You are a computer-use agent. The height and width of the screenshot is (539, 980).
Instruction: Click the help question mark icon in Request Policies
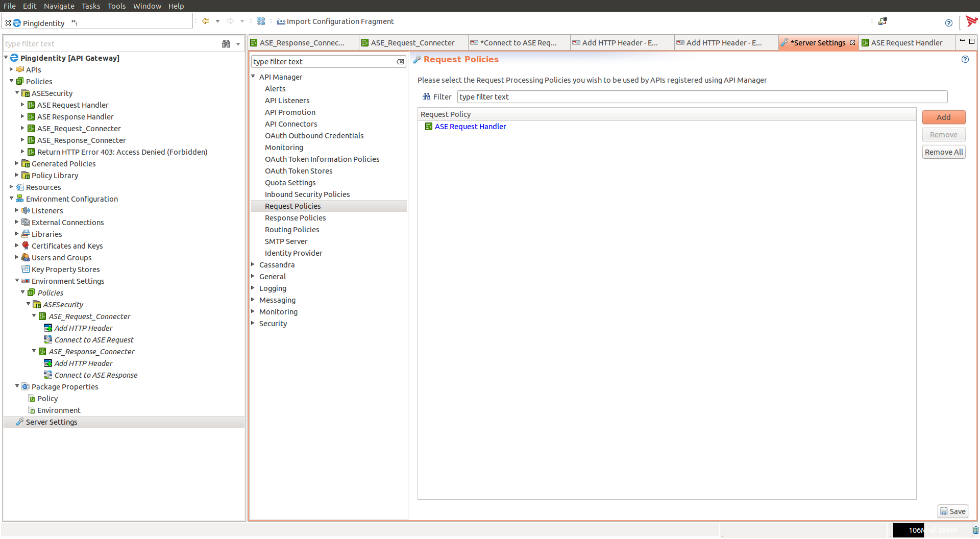click(x=965, y=59)
